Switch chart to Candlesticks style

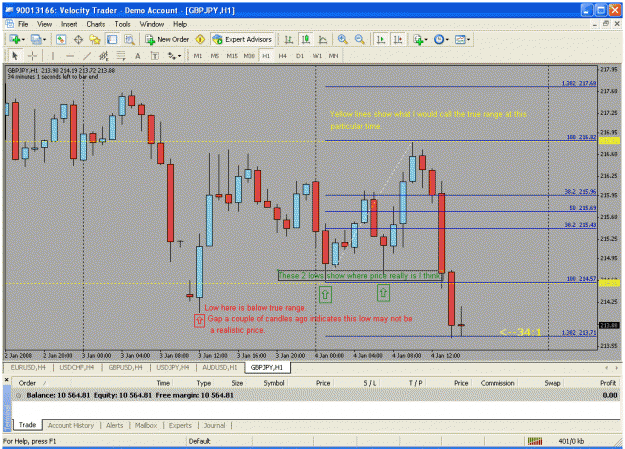coord(306,39)
